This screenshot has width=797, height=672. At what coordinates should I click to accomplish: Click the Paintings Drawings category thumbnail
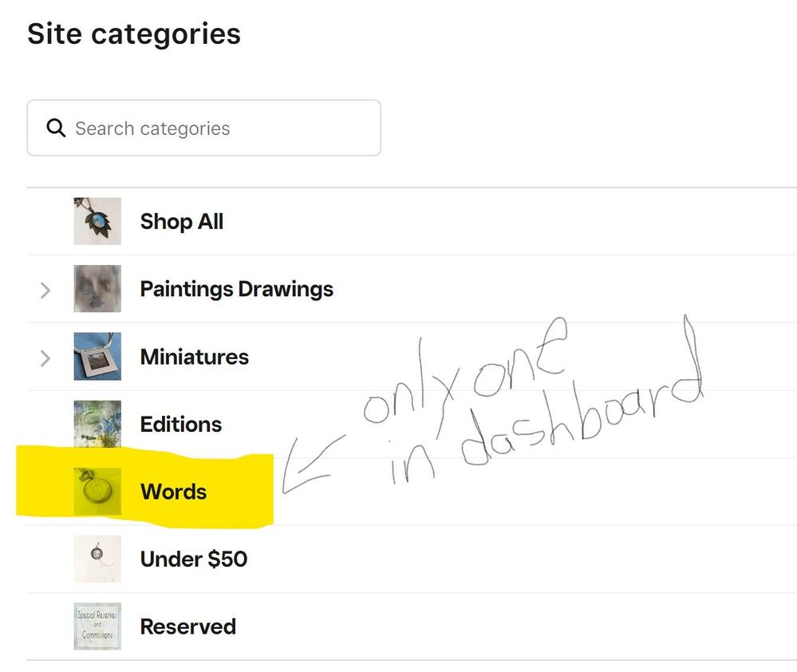(x=97, y=289)
